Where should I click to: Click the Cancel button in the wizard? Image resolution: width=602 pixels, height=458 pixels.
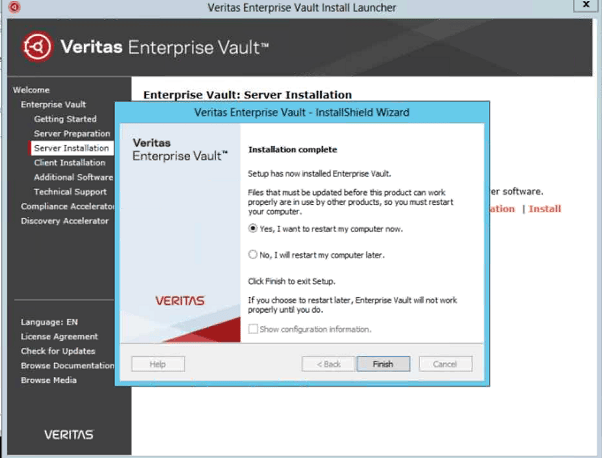(445, 364)
